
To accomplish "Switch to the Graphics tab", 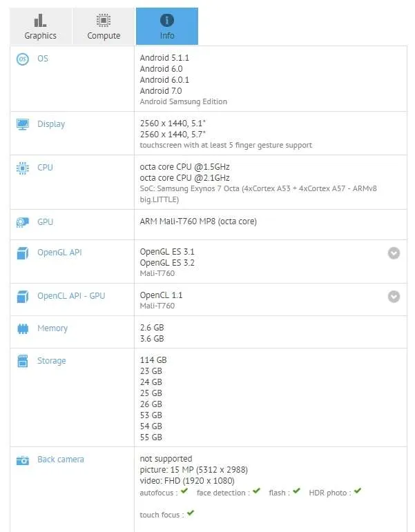I will (x=41, y=26).
